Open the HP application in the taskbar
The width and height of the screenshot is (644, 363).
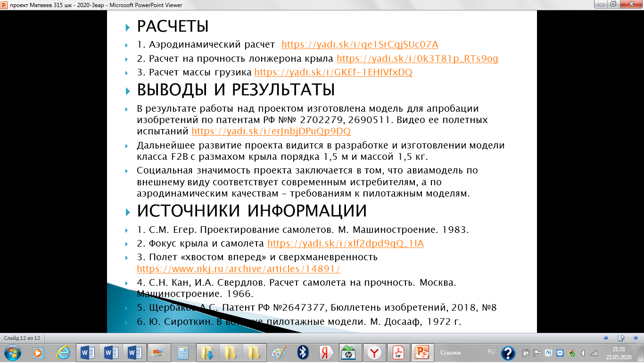[349, 353]
